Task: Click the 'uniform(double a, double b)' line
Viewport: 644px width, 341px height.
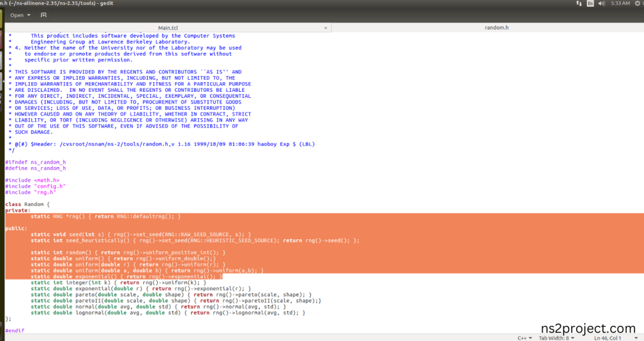Action: click(x=147, y=271)
